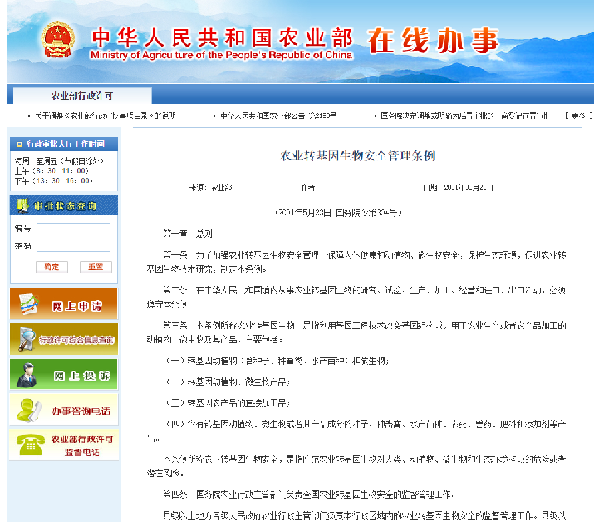Image resolution: width=599 pixels, height=522 pixels.
Task: Click 行政审批大厅工作时间 header square icon
Action: pyautogui.click(x=19, y=144)
